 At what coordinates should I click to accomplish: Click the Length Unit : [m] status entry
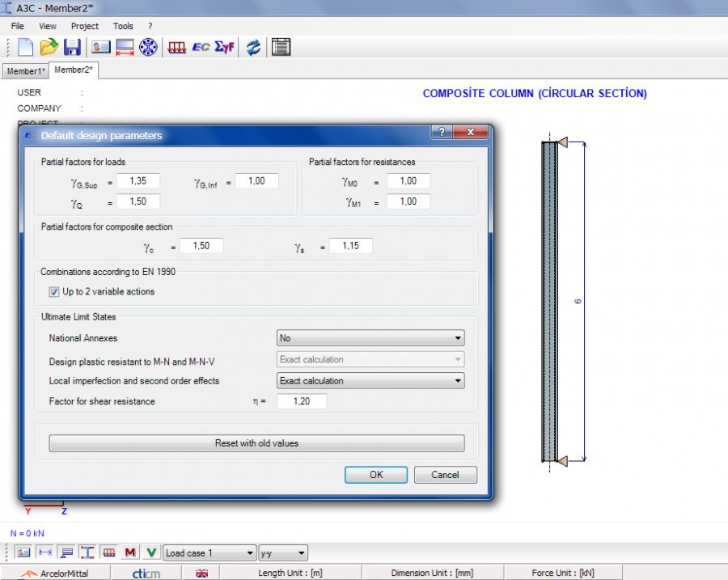coord(290,573)
